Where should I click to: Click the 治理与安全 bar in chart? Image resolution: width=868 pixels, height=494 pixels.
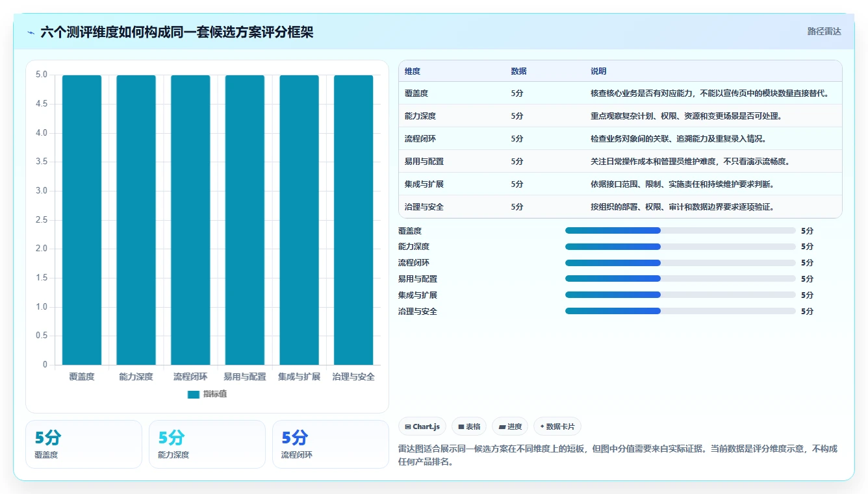353,220
